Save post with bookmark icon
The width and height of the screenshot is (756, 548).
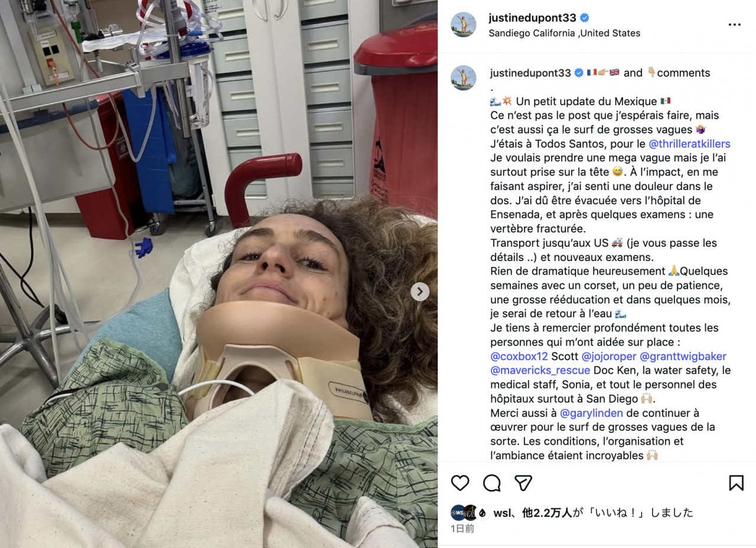tap(736, 483)
